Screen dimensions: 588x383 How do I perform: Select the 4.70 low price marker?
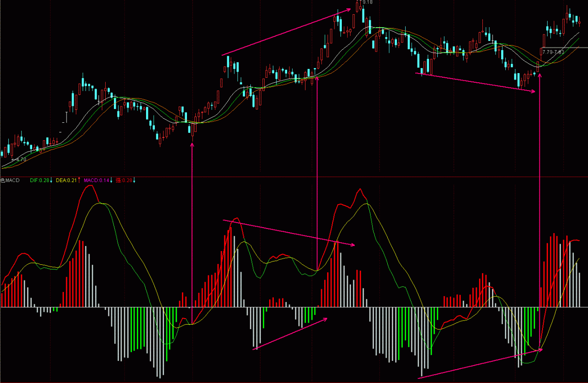[20, 160]
